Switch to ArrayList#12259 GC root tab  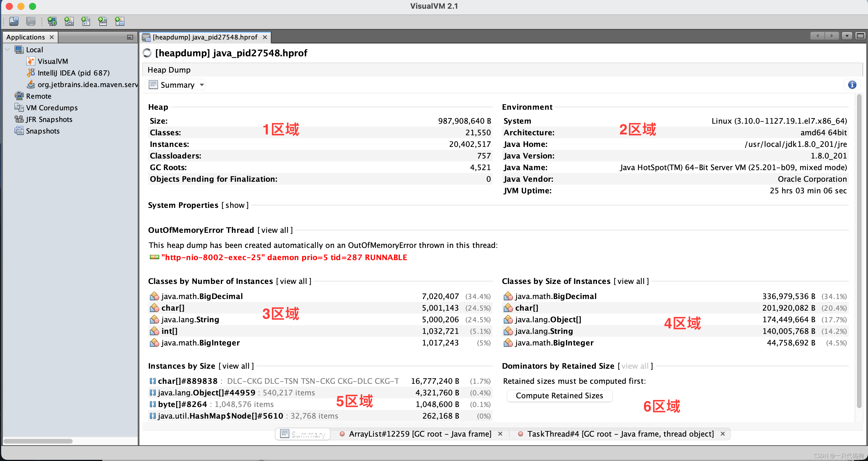coord(419,434)
